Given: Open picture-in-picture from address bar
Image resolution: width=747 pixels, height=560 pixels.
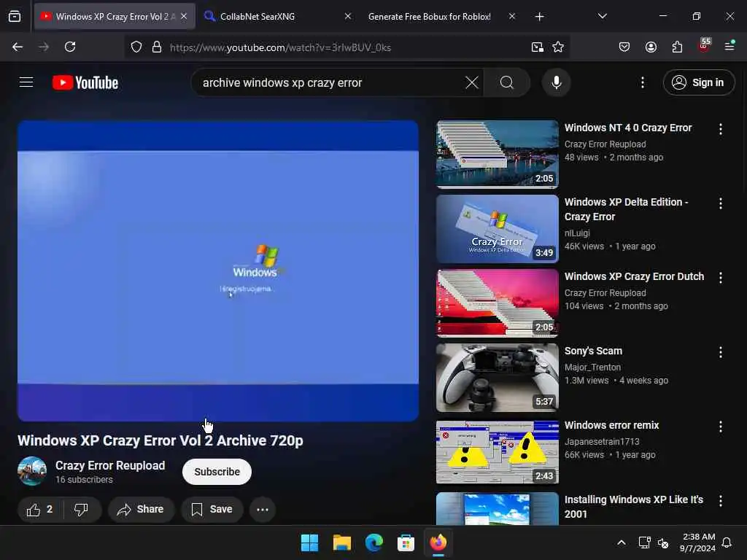Looking at the screenshot, I should 538,47.
